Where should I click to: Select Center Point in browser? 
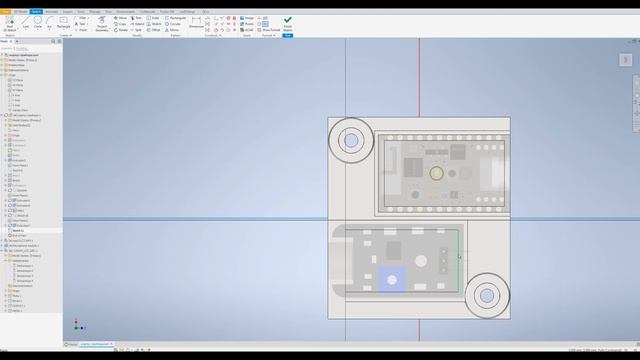click(x=18, y=110)
